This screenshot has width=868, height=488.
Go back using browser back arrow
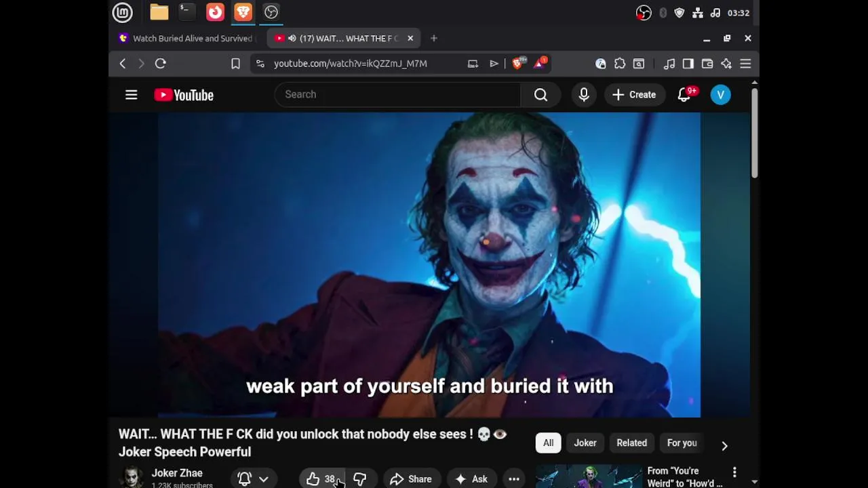pos(123,63)
